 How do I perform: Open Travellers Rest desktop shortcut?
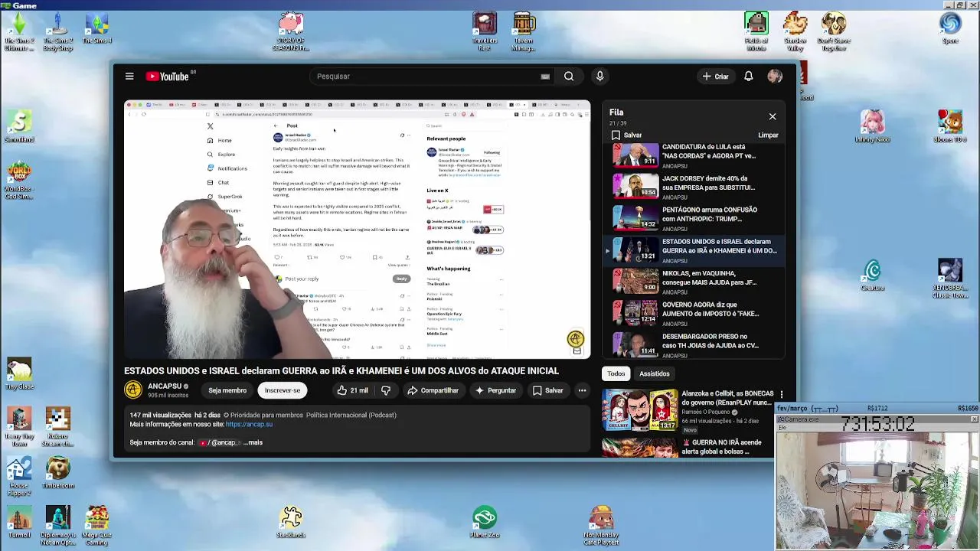tap(484, 32)
